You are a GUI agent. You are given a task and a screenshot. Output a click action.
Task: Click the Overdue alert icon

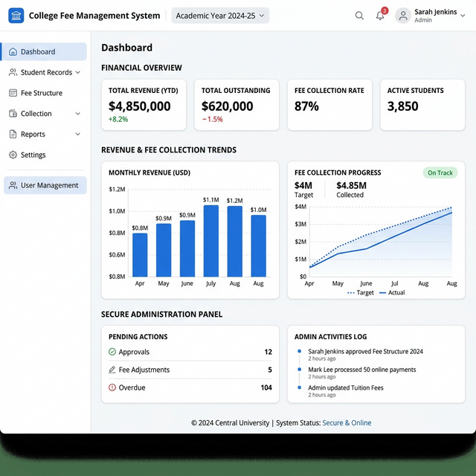click(x=112, y=387)
